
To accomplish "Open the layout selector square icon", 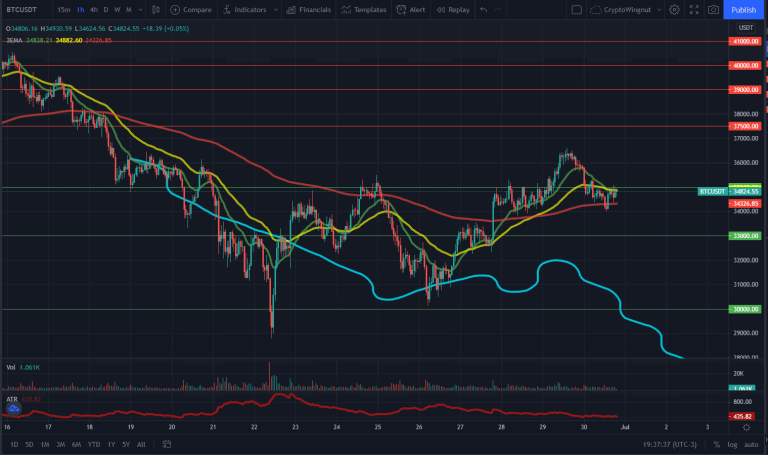I will [576, 9].
